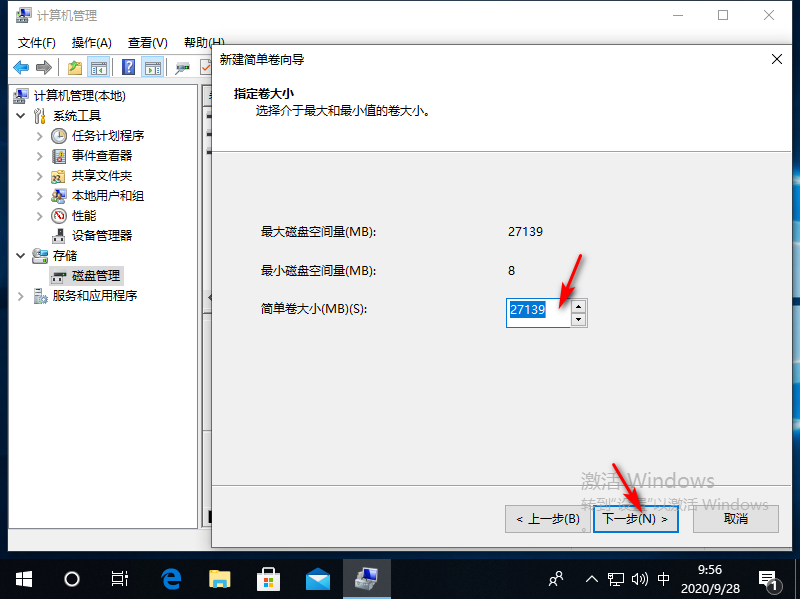Click the Forward arrow in the console toolbar
Screen dimensions: 800x599
(43, 67)
